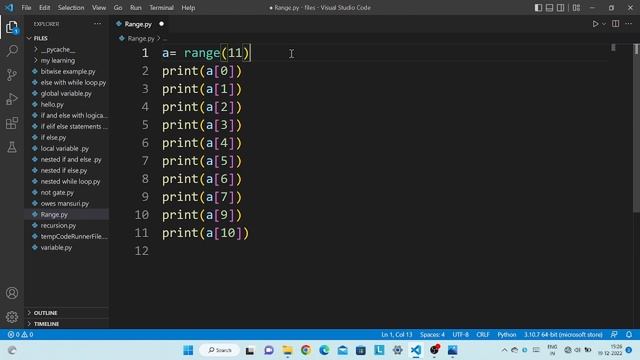
Task: Open Explorer Views and More Actions ellipsis
Action: click(97, 24)
